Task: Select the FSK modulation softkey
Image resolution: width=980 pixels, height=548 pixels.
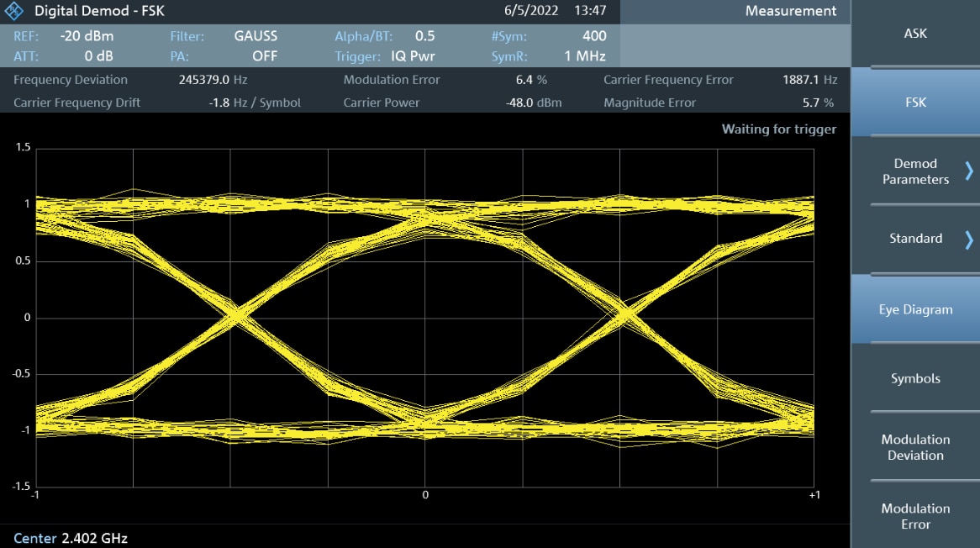Action: pos(915,102)
